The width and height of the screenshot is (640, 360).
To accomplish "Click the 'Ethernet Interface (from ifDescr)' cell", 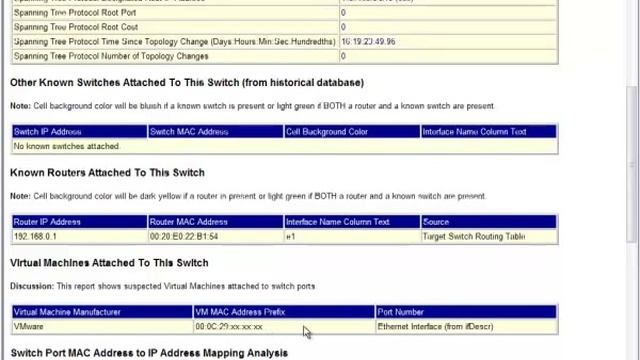I will [466, 327].
